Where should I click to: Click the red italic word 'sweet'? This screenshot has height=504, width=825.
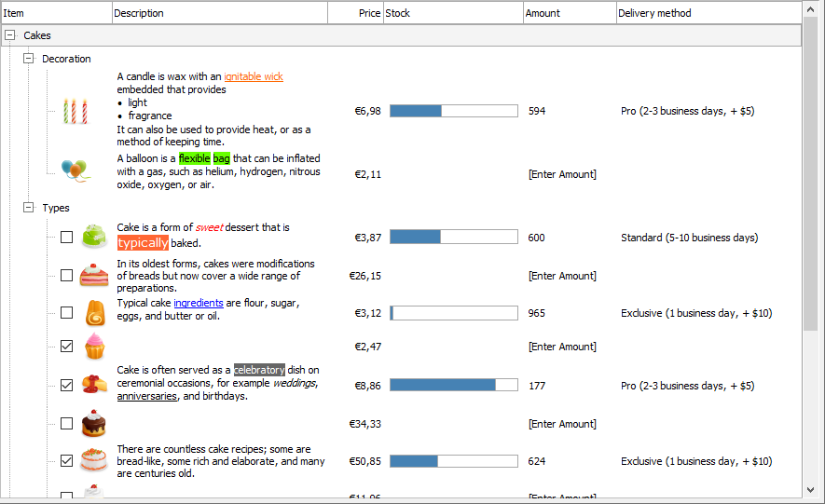(210, 227)
